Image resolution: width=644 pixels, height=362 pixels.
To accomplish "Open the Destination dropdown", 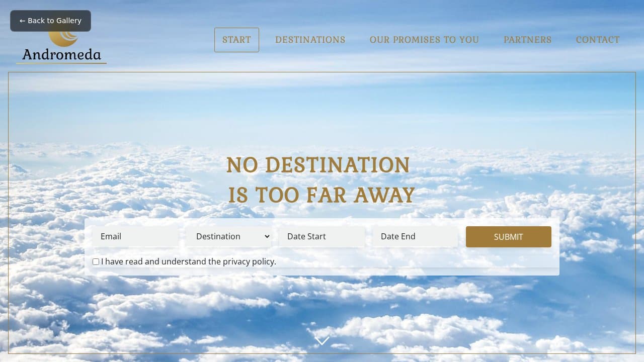I will [x=229, y=236].
